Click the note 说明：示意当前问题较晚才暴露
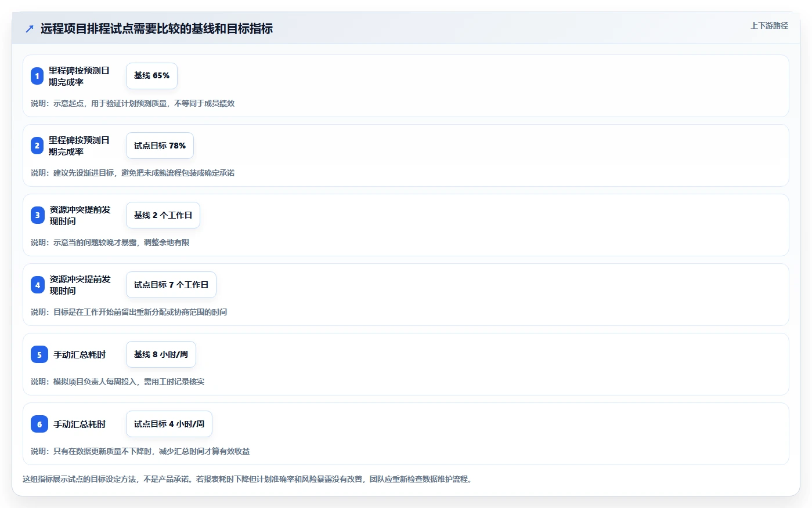The image size is (812, 508). click(x=110, y=242)
